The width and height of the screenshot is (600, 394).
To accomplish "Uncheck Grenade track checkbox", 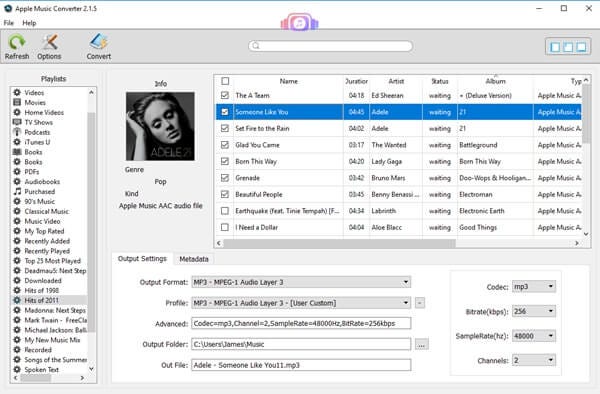I will point(225,177).
